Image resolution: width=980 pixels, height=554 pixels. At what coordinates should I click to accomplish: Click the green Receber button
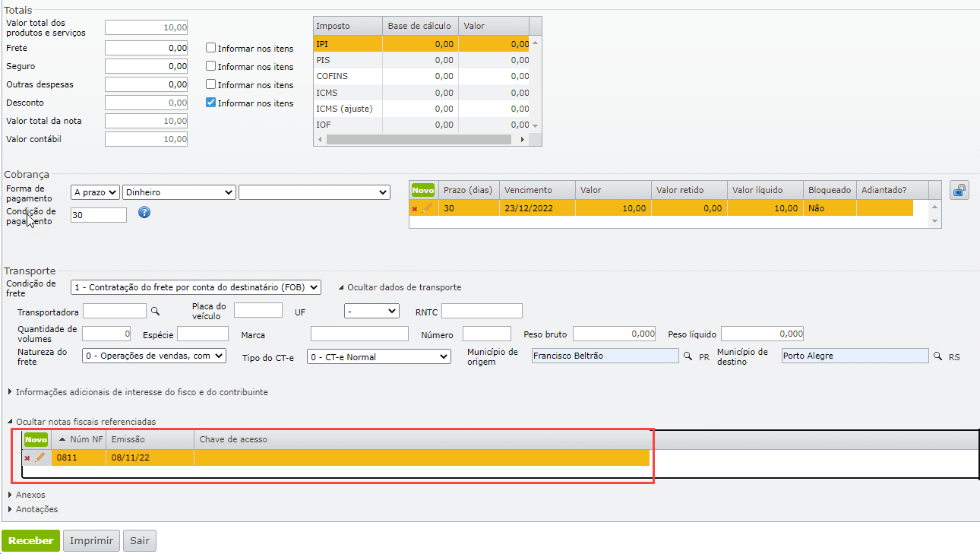pyautogui.click(x=30, y=541)
